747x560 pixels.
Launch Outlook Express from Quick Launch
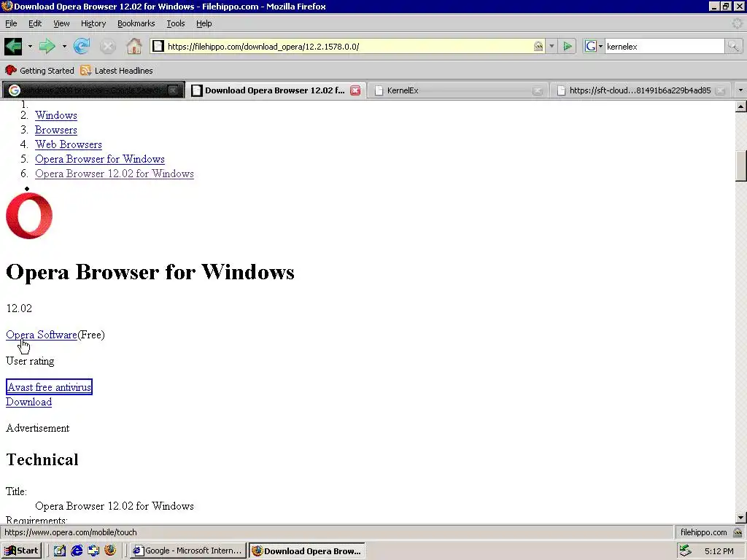(x=93, y=551)
